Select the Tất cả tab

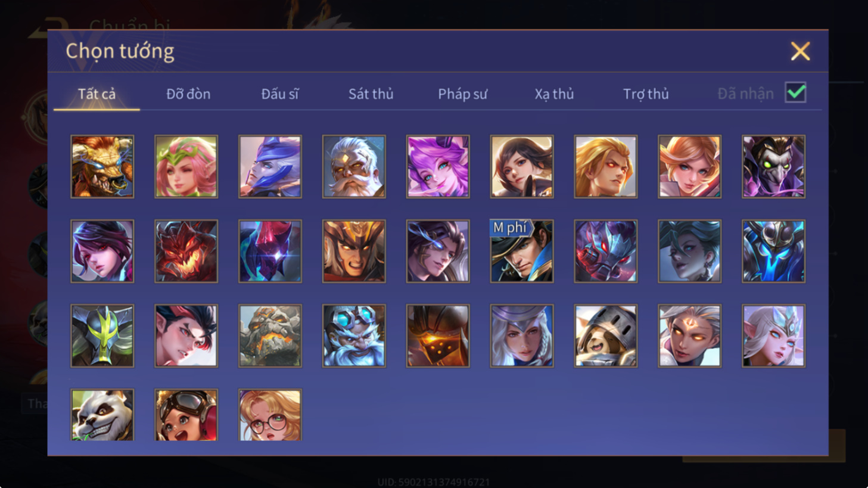click(97, 94)
